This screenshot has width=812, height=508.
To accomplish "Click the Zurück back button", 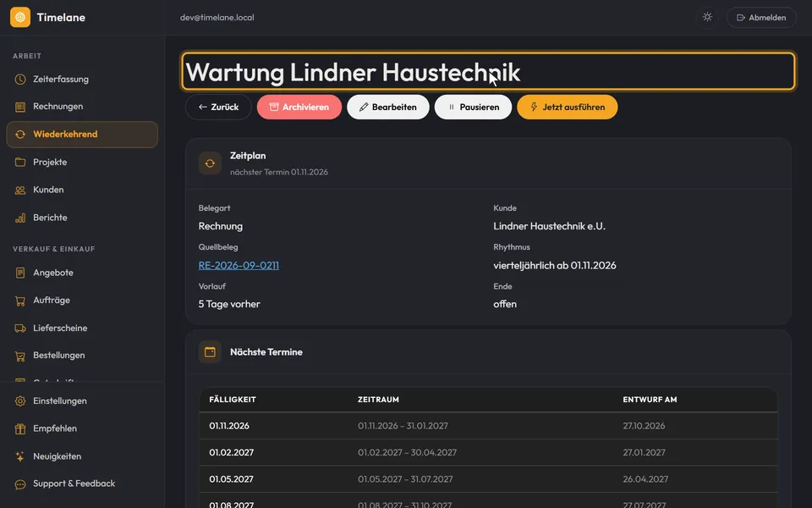I will (218, 108).
